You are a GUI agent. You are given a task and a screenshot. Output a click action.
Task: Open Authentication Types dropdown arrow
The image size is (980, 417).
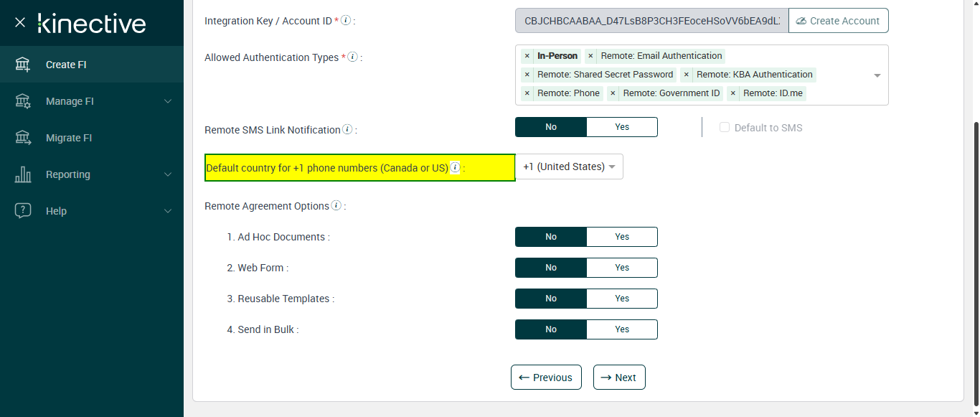pos(877,75)
